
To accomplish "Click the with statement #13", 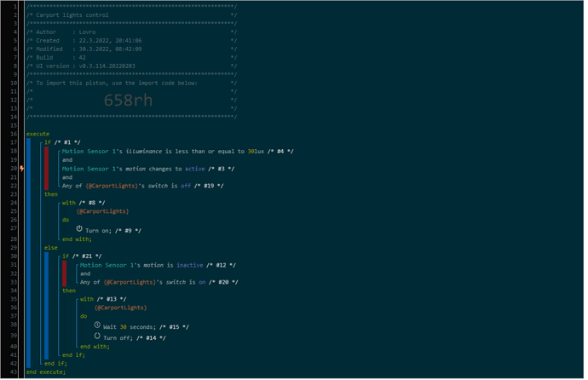I will pyautogui.click(x=103, y=299).
